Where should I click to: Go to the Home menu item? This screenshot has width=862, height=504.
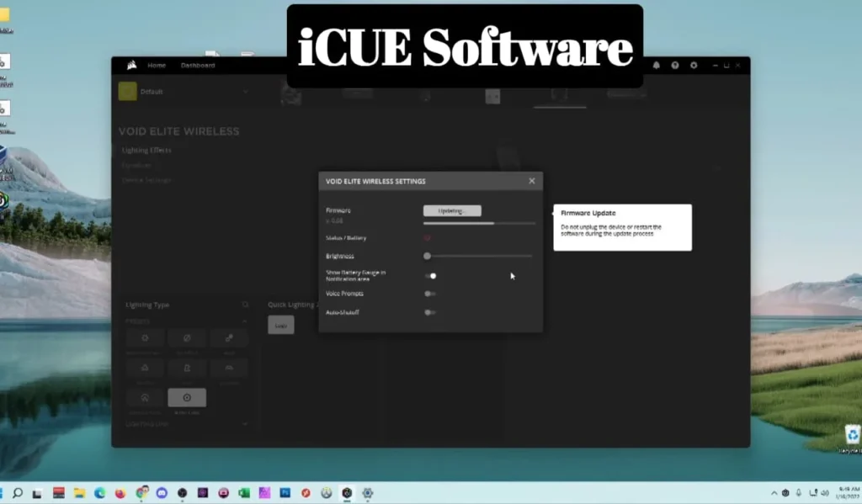click(157, 65)
